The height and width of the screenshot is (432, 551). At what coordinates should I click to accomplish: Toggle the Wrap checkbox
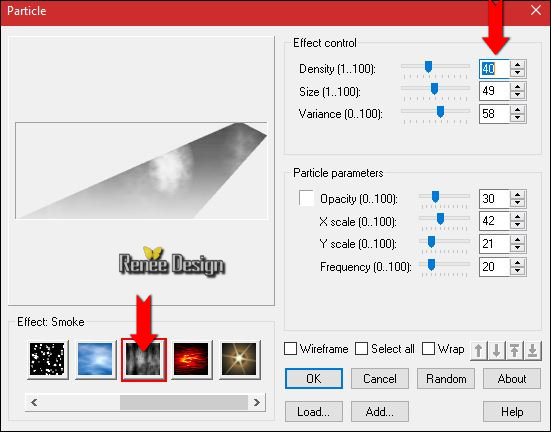click(428, 349)
